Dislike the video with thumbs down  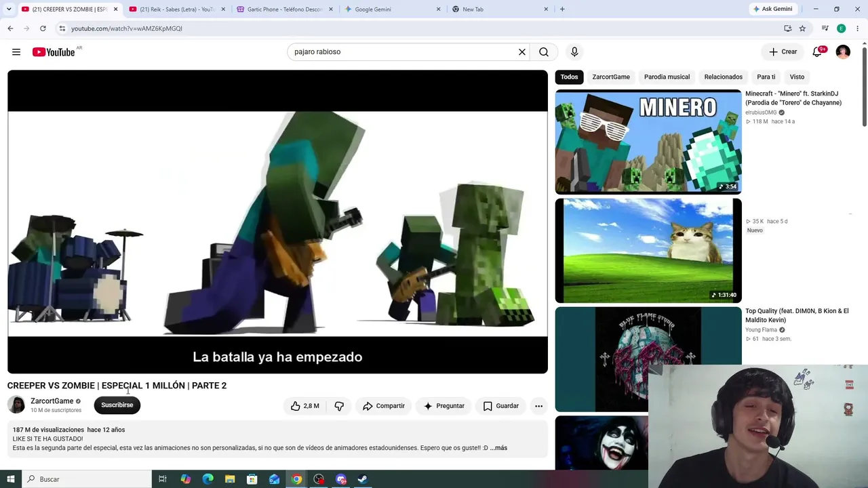pyautogui.click(x=339, y=406)
